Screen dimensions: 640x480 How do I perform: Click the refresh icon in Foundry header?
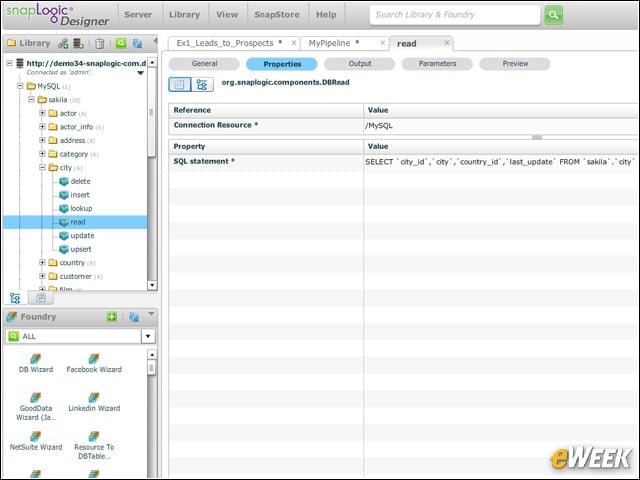point(134,317)
